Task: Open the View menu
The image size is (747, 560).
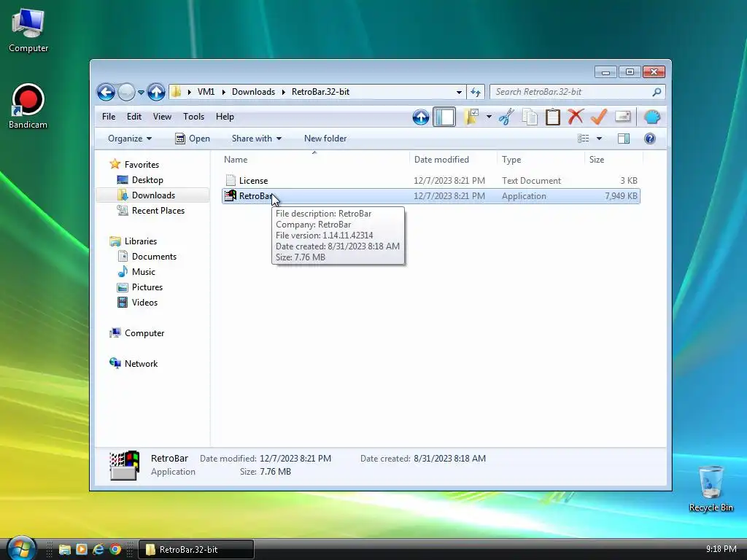Action: [x=162, y=117]
